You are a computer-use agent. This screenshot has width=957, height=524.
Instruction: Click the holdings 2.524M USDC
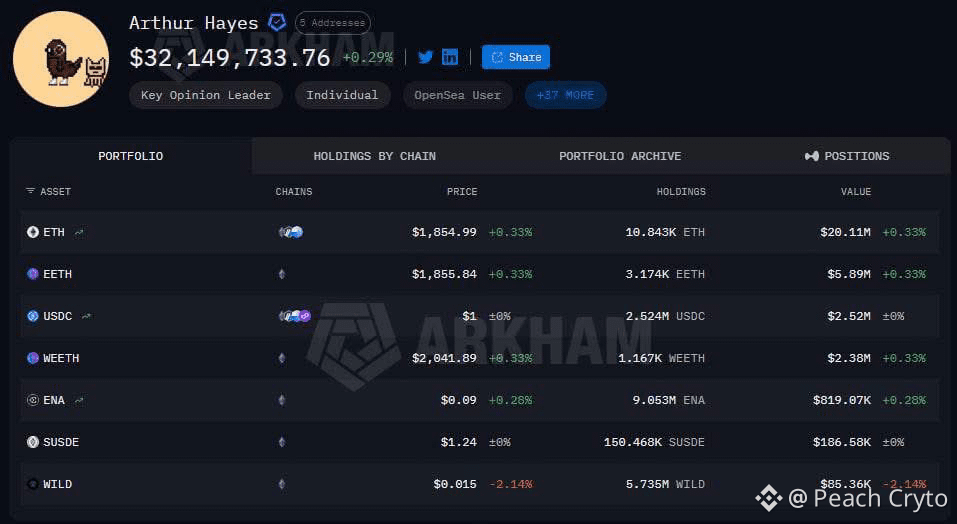[x=665, y=316]
